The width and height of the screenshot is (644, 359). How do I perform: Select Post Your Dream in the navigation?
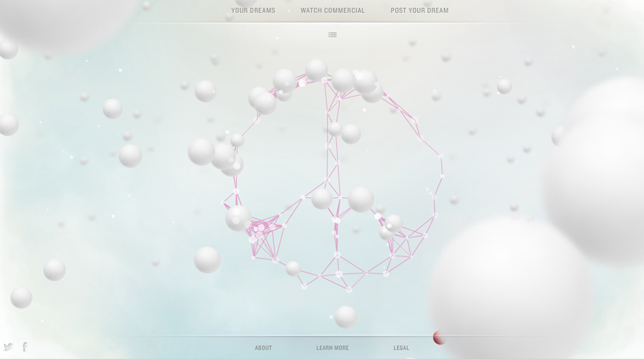click(x=420, y=11)
